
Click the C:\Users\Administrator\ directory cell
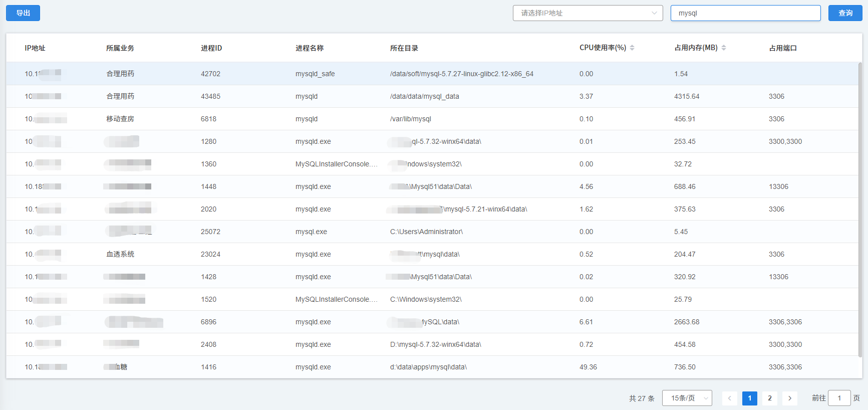[x=426, y=232]
